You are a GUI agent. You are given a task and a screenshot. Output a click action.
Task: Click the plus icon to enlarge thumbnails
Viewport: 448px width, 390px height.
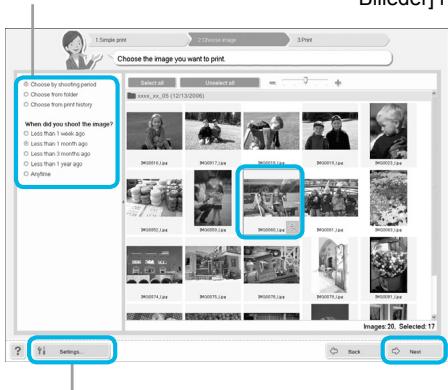click(x=338, y=83)
